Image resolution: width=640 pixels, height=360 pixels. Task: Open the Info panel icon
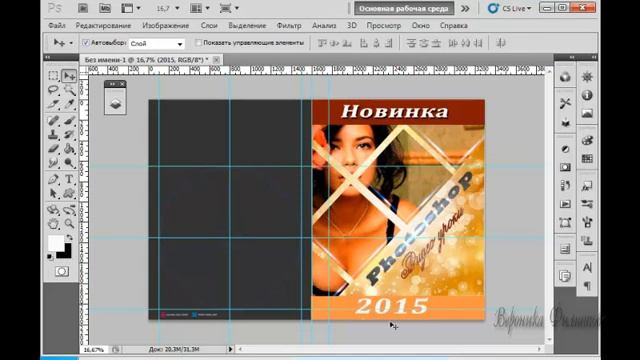[x=587, y=95]
